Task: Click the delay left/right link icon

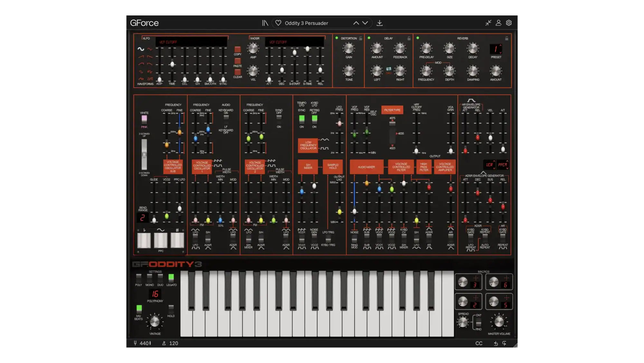Action: [389, 69]
